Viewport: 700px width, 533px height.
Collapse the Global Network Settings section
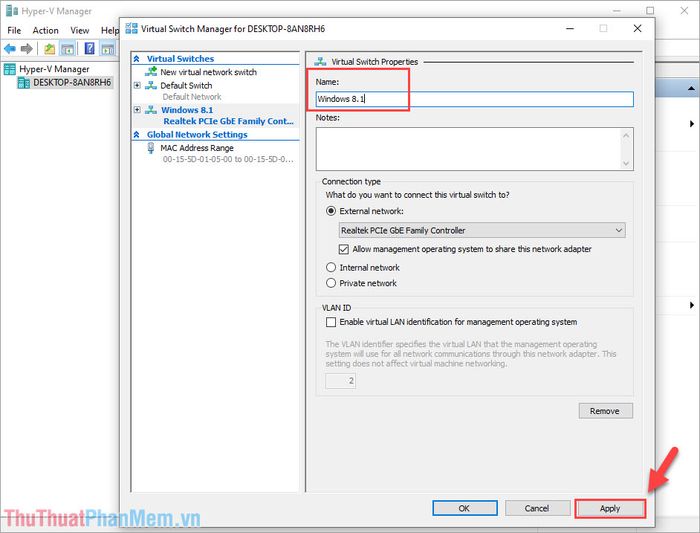[x=137, y=135]
